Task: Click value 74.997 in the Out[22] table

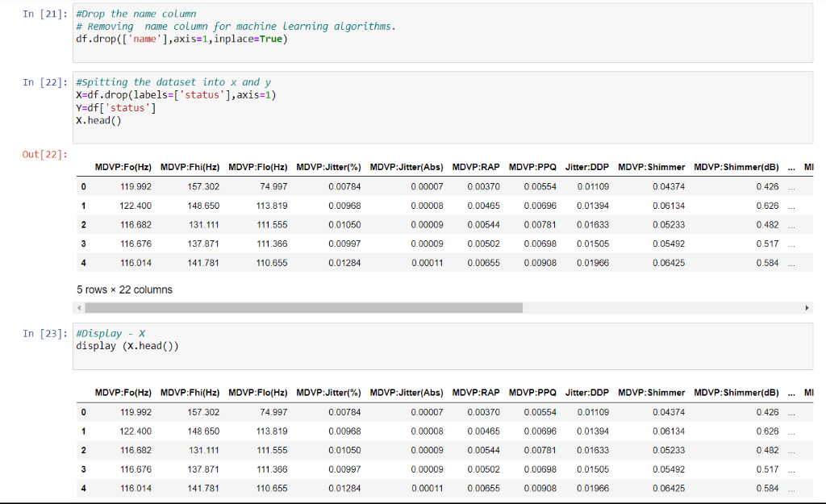Action: 273,187
